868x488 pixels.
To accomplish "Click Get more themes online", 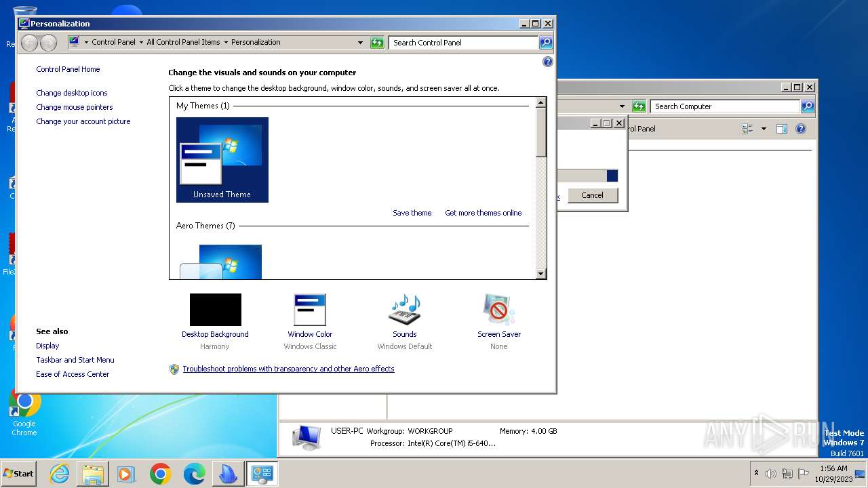I will point(484,213).
